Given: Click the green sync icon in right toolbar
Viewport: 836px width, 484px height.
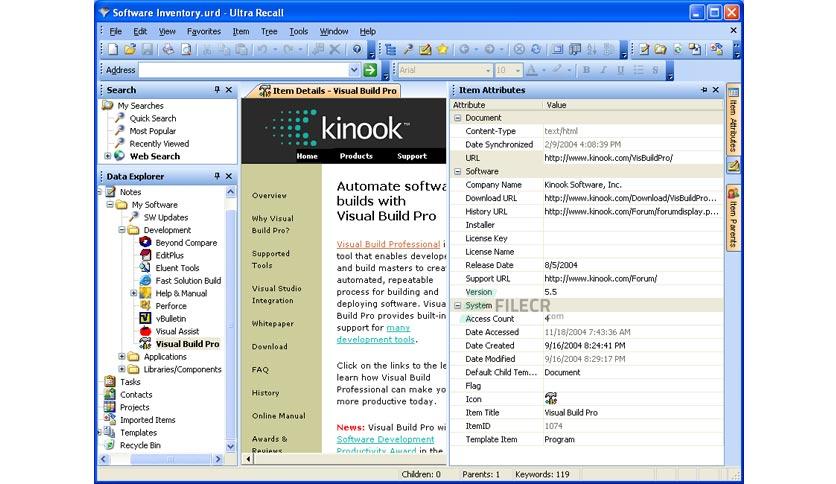Looking at the screenshot, I should coord(678,50).
